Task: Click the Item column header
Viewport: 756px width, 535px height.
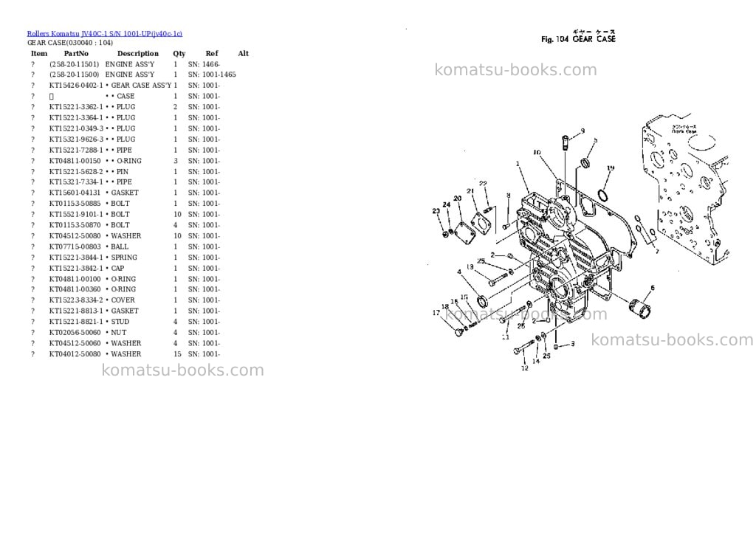Action: [x=39, y=53]
